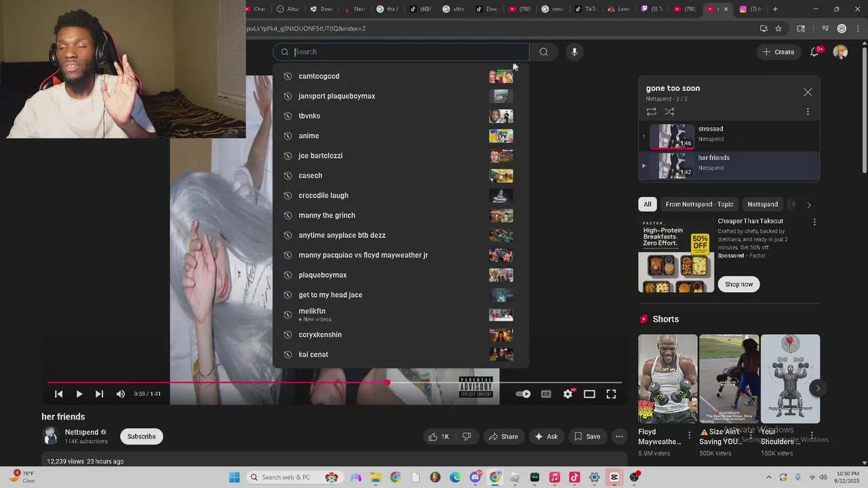Screen dimensions: 868x488
Task: Select the All filter chip
Action: [x=648, y=204]
